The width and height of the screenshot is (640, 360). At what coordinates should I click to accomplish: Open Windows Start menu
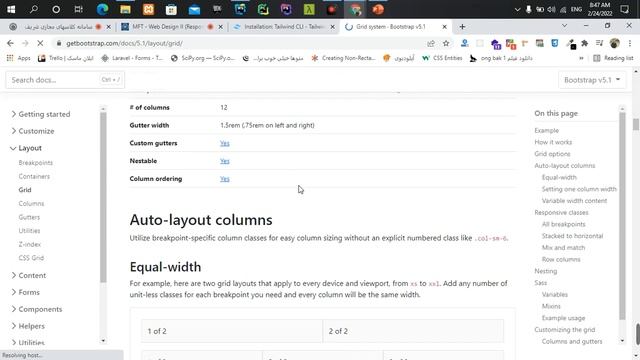coord(11,9)
